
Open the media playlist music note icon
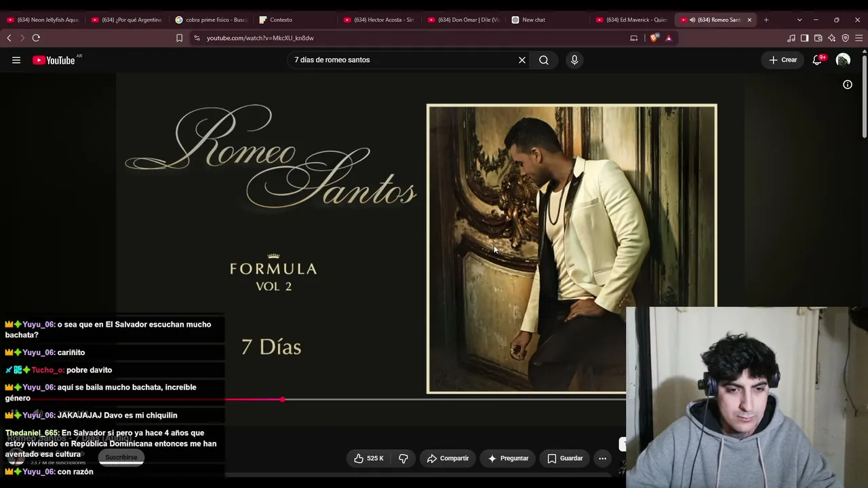[x=791, y=38]
